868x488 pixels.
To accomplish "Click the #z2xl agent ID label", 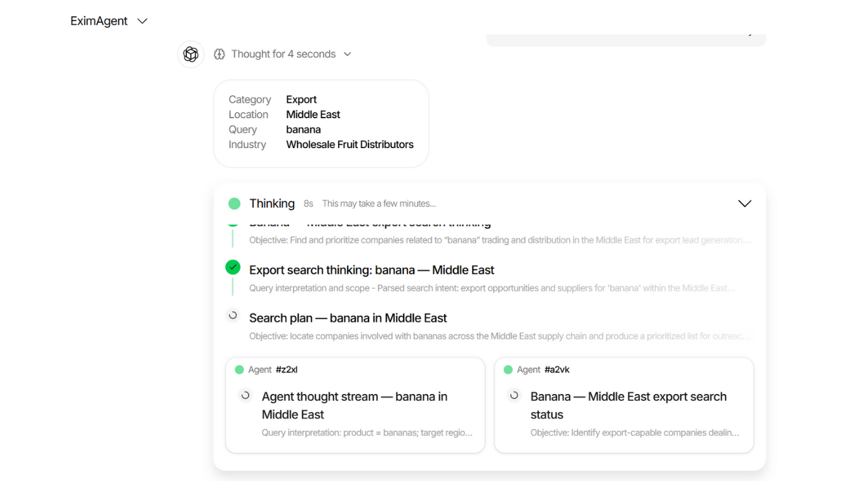I will click(287, 370).
